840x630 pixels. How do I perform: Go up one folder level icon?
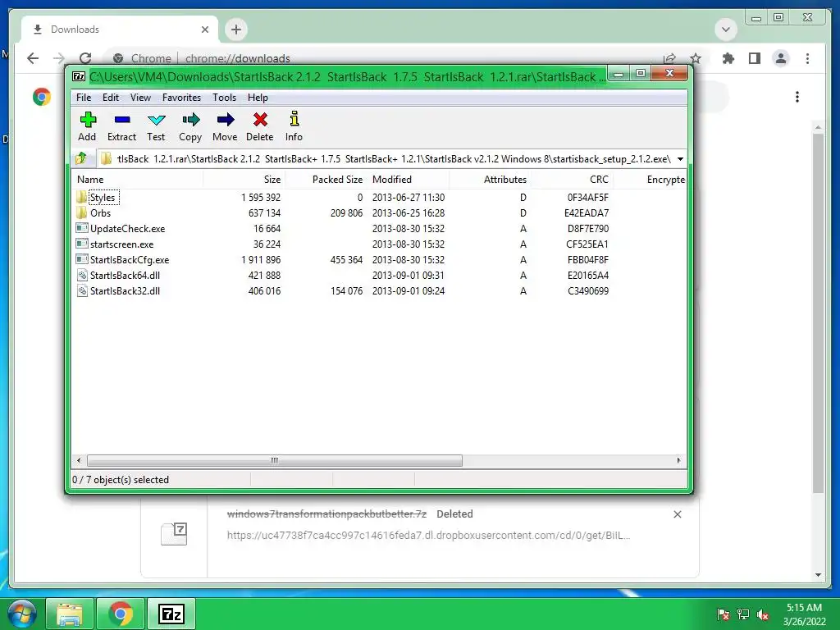pos(81,158)
